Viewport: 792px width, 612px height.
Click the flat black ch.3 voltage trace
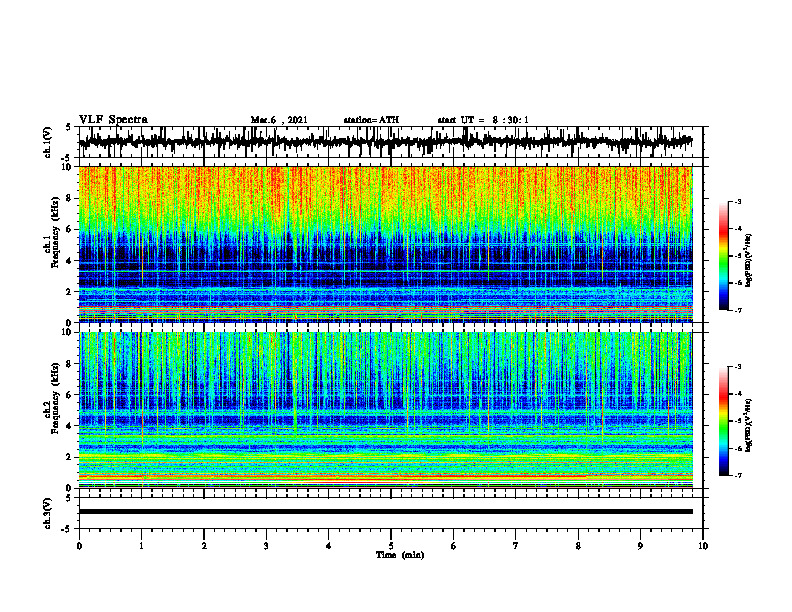385,512
